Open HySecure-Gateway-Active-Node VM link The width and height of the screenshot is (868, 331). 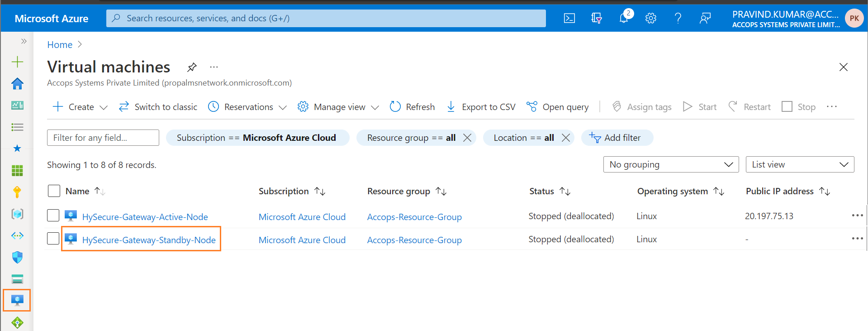(x=145, y=217)
